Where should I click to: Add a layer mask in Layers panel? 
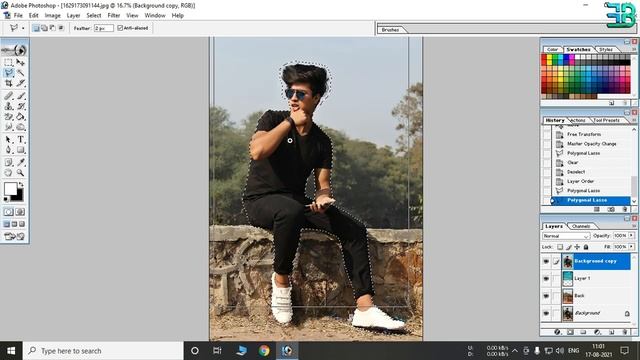pos(570,332)
